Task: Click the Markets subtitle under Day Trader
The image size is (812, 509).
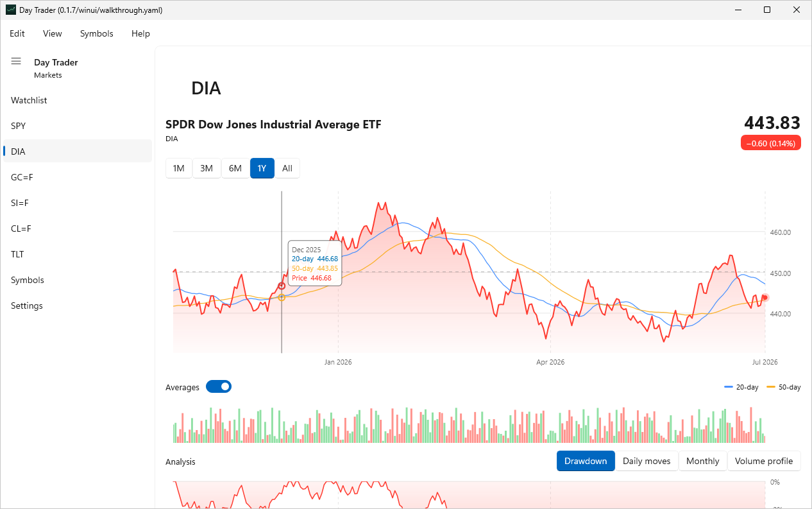Action: point(48,75)
